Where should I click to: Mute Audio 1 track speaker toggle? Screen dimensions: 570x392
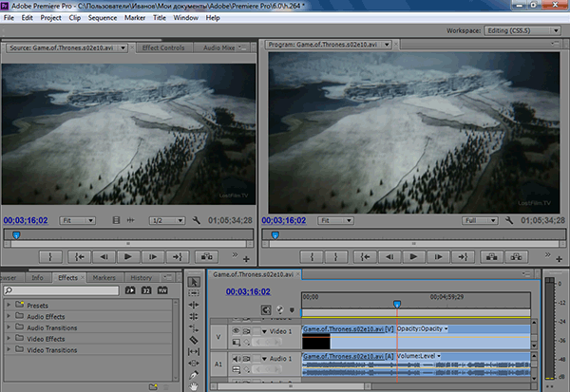(236, 359)
